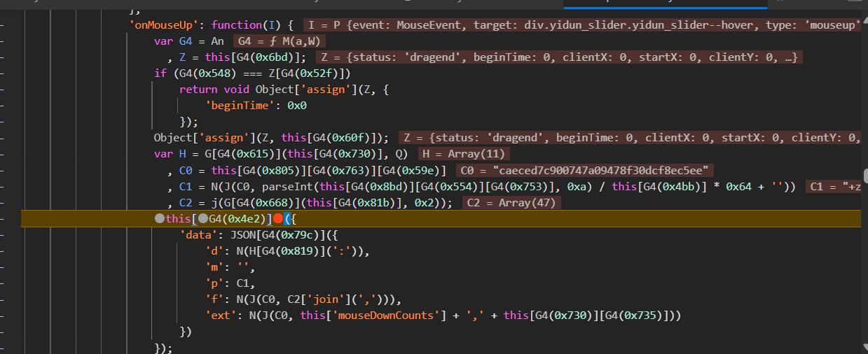Click the 'H = Array(11)' inline value
This screenshot has width=868, height=354.
point(464,155)
